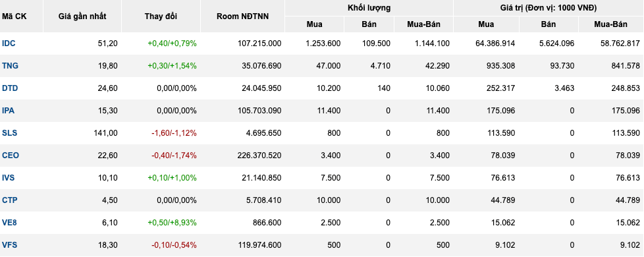Select the Khối lượng group header
The image size is (644, 257).
[x=369, y=8]
